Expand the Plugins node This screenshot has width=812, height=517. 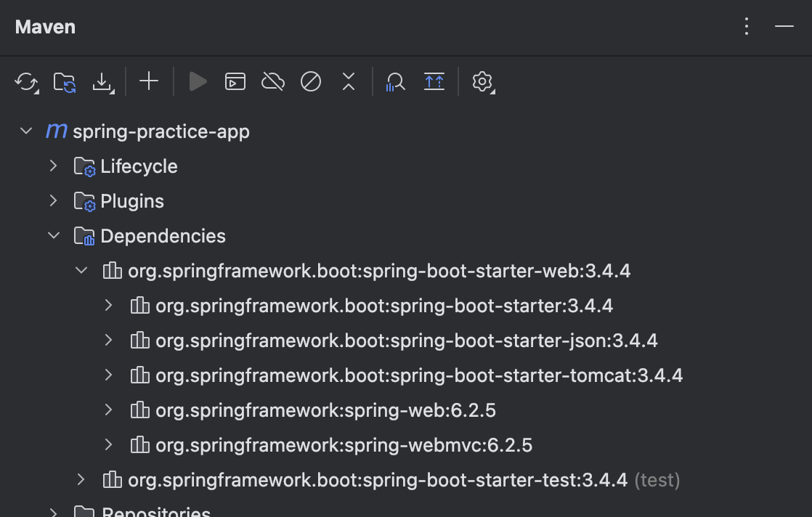tap(53, 201)
